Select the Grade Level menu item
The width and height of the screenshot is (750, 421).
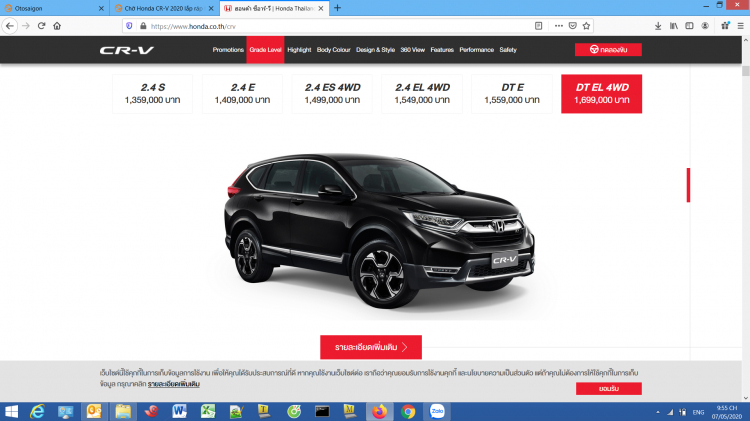click(x=265, y=50)
